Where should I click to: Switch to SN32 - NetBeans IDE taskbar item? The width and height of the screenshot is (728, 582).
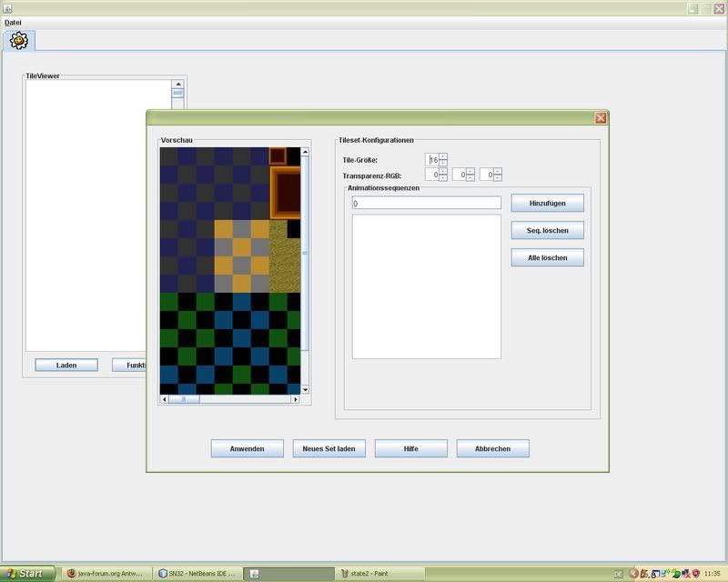click(197, 574)
